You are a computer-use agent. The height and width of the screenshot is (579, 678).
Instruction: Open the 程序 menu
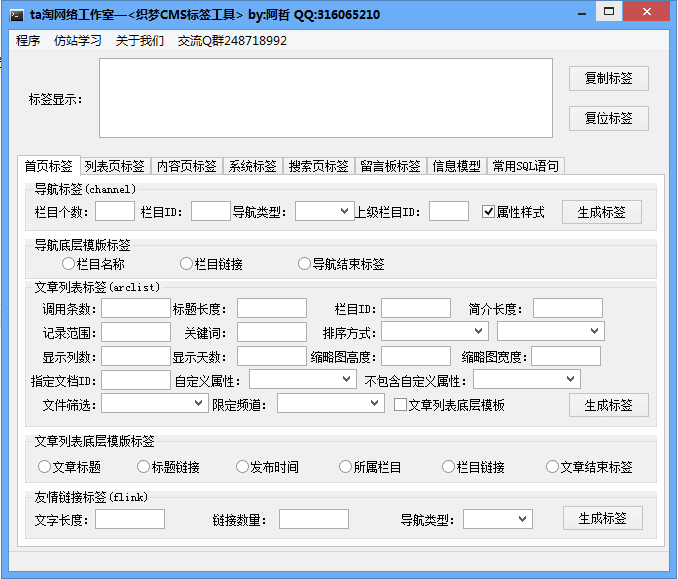(x=28, y=41)
